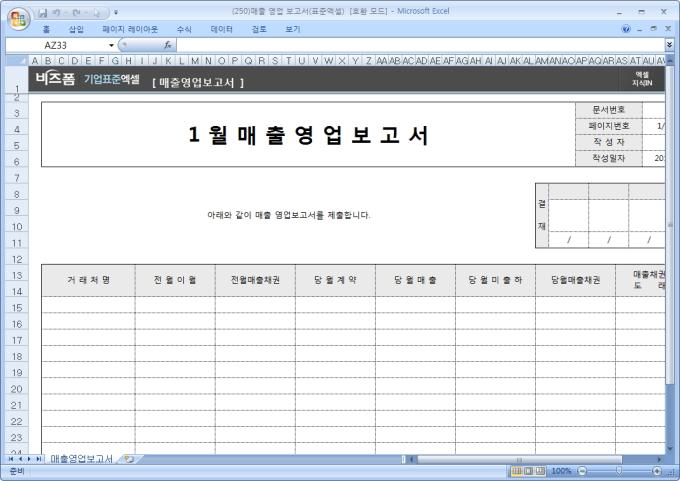Close the workbook using the ribbon X

click(668, 29)
